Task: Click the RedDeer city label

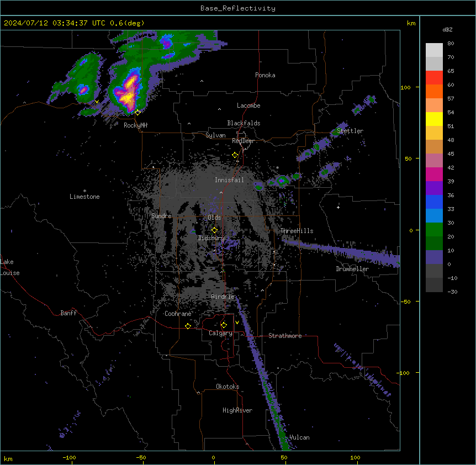Action: click(x=243, y=141)
